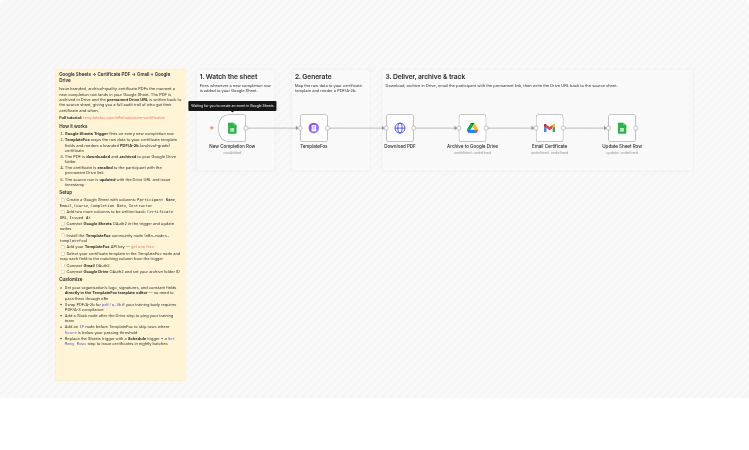Click the 'Waiting for you to create an event' tooltip
The height and width of the screenshot is (450, 749).
tap(232, 106)
